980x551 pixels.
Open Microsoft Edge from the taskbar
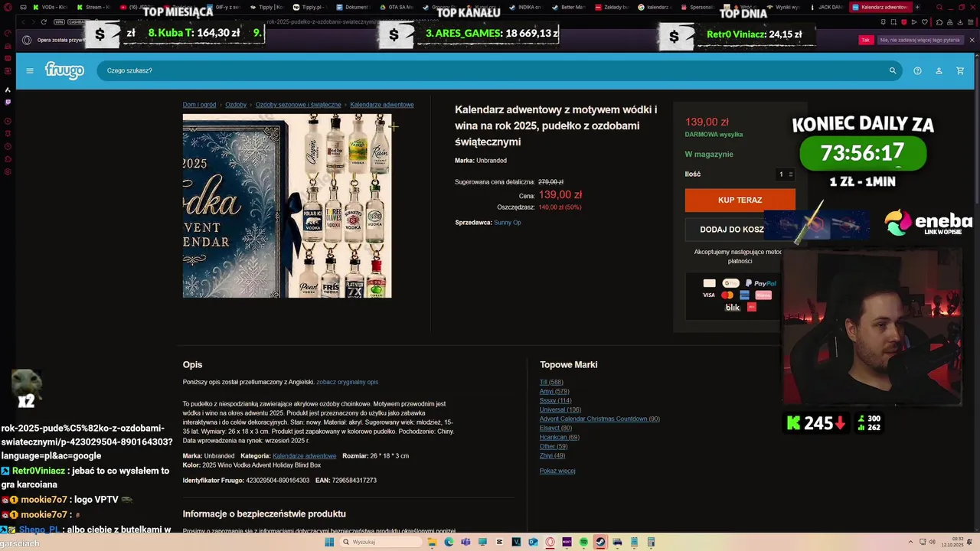point(449,543)
